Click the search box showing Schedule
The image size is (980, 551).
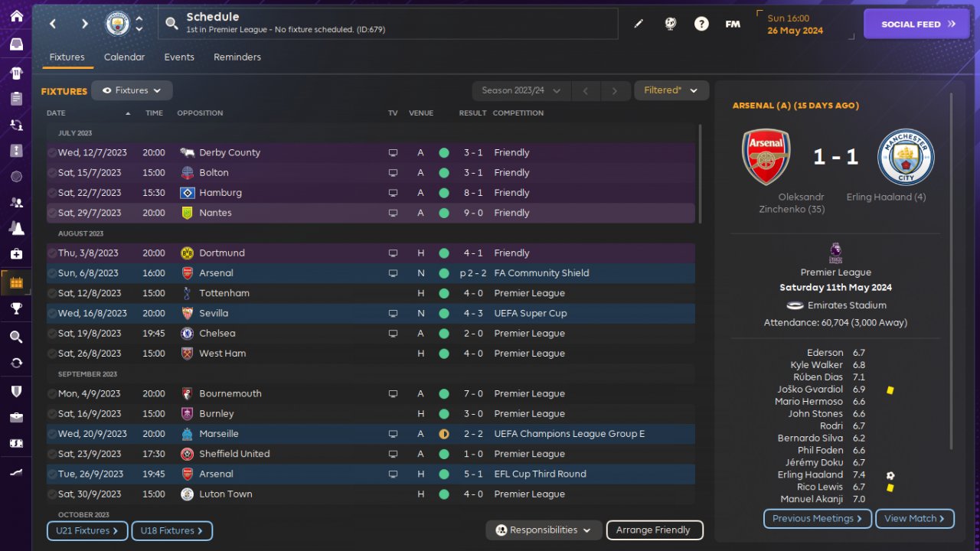[390, 24]
